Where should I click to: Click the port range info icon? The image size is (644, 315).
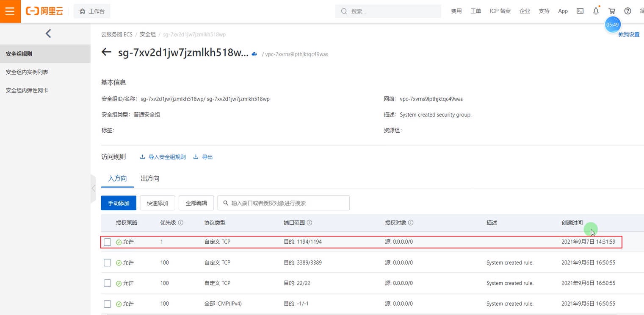tap(310, 223)
